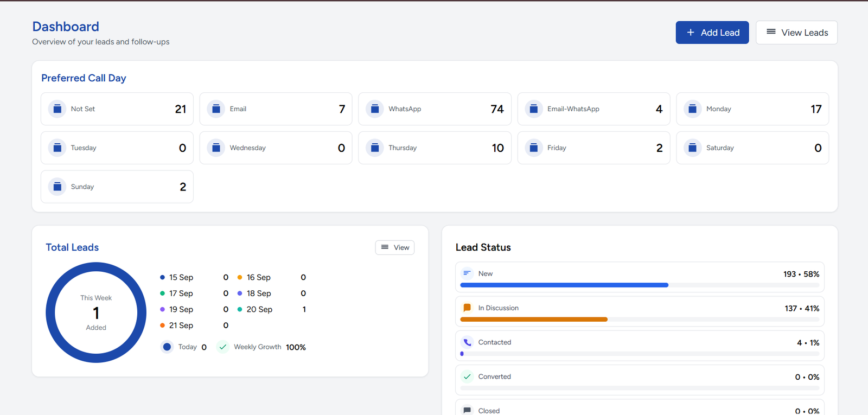The image size is (868, 415).
Task: Click the Total Leads heading
Action: pos(72,247)
